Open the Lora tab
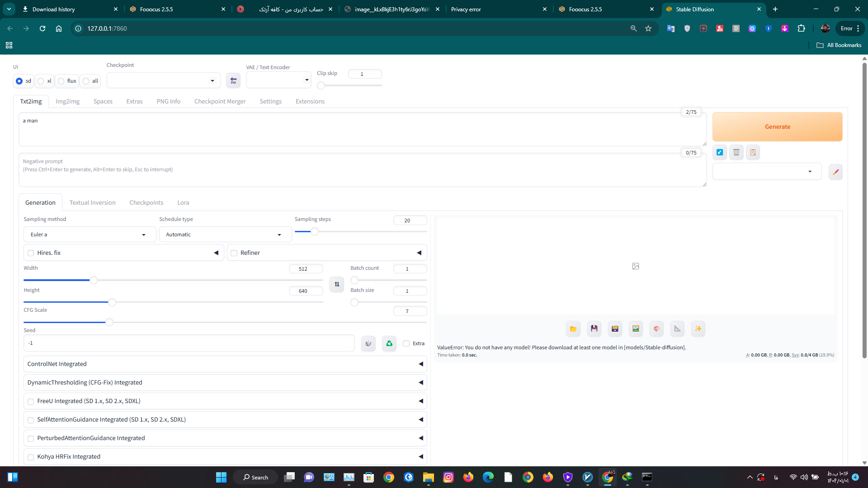The width and height of the screenshot is (868, 488). 183,202
